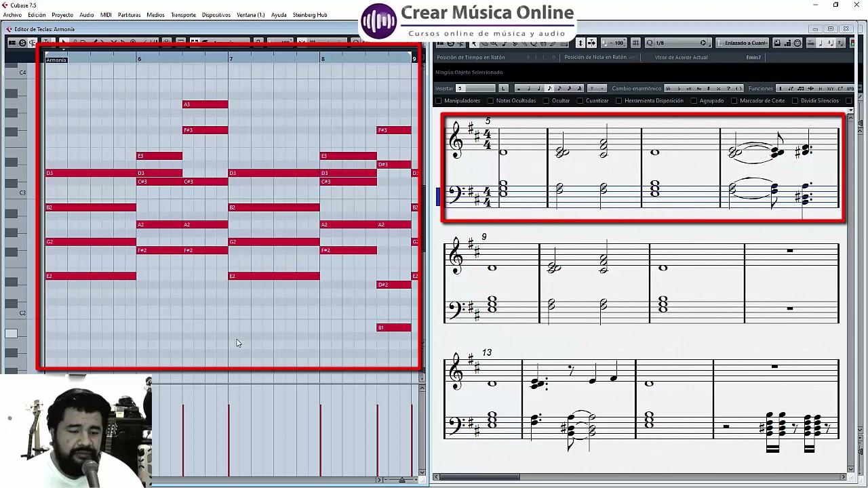
Task: Move the key editor horizontal zoom slider handle
Action: point(401,480)
